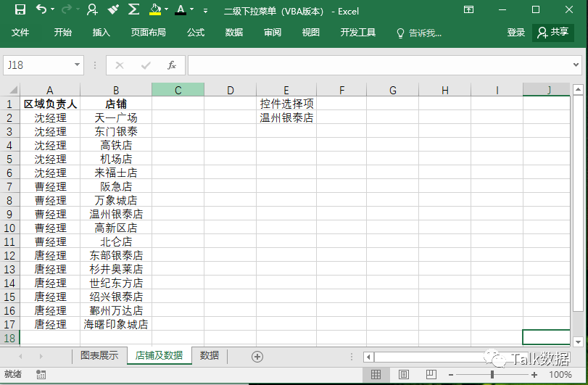The height and width of the screenshot is (385, 588).
Task: Open the 审阅 ribbon tab
Action: tap(273, 33)
